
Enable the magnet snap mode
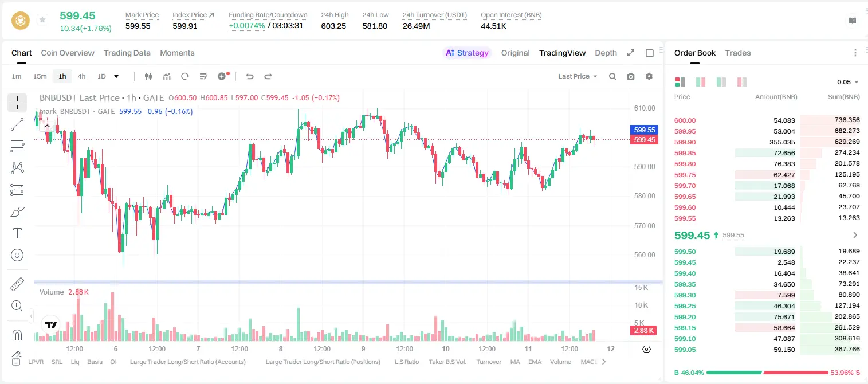(x=17, y=335)
